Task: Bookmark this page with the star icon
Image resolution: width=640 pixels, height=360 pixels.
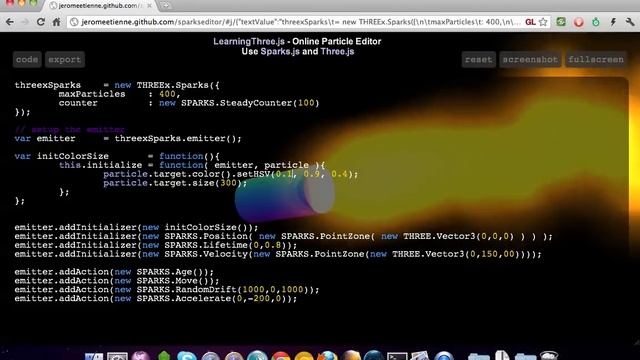Action: click(543, 22)
